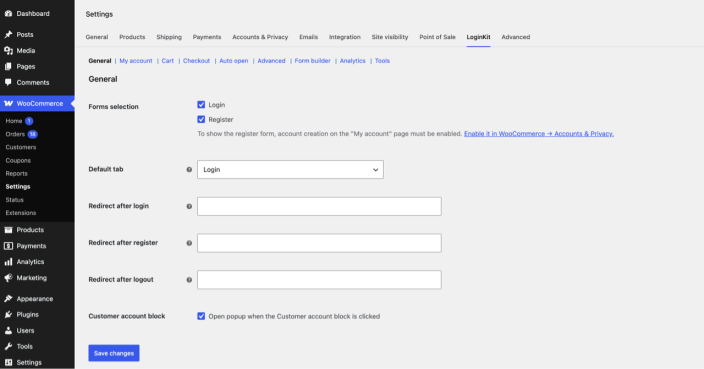This screenshot has width=704, height=369.
Task: Open the Form builder subsection link
Action: [x=312, y=61]
